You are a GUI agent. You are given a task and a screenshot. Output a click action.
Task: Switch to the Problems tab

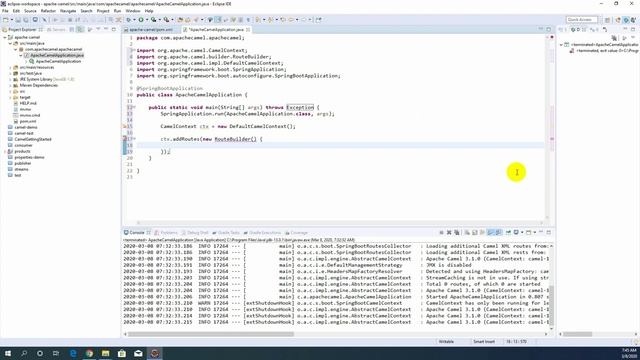click(x=167, y=233)
